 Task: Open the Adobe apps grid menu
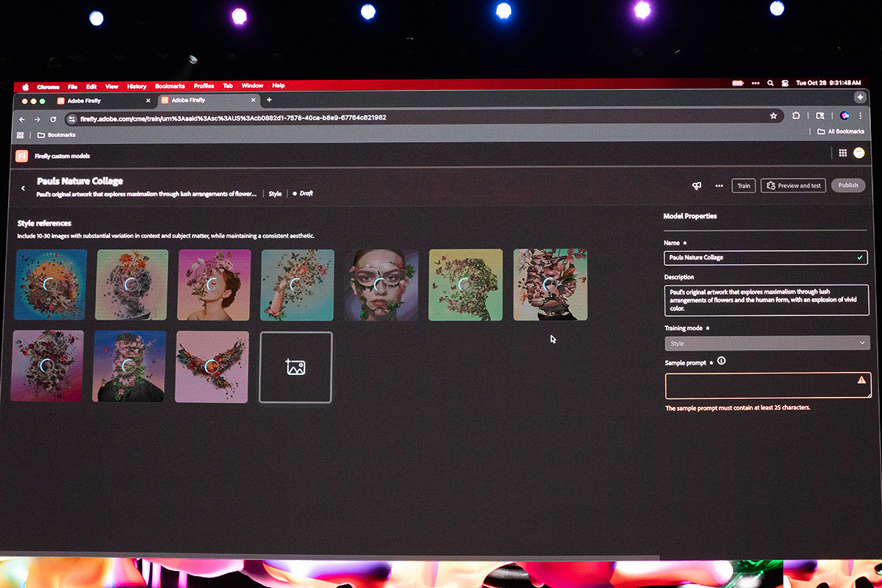coord(843,153)
